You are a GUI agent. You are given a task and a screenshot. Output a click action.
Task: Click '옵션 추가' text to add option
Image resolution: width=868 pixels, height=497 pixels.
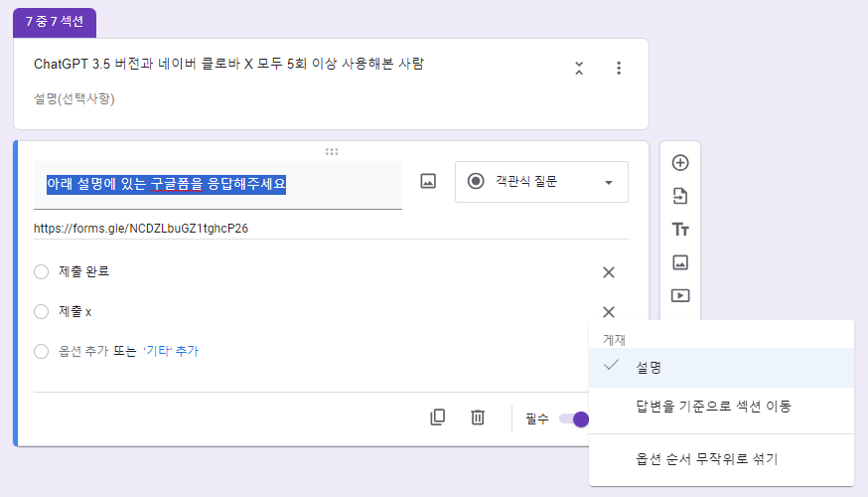(x=84, y=351)
